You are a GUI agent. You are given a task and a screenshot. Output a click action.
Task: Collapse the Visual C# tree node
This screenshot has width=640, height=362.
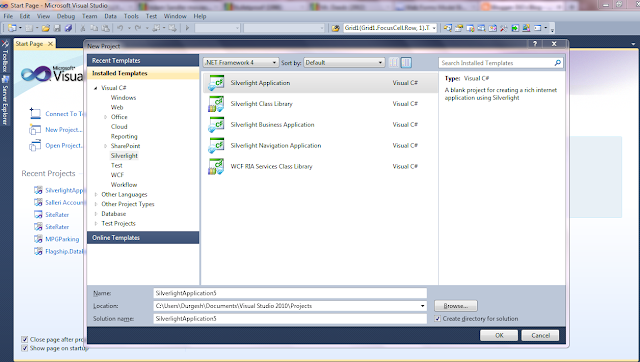point(96,88)
